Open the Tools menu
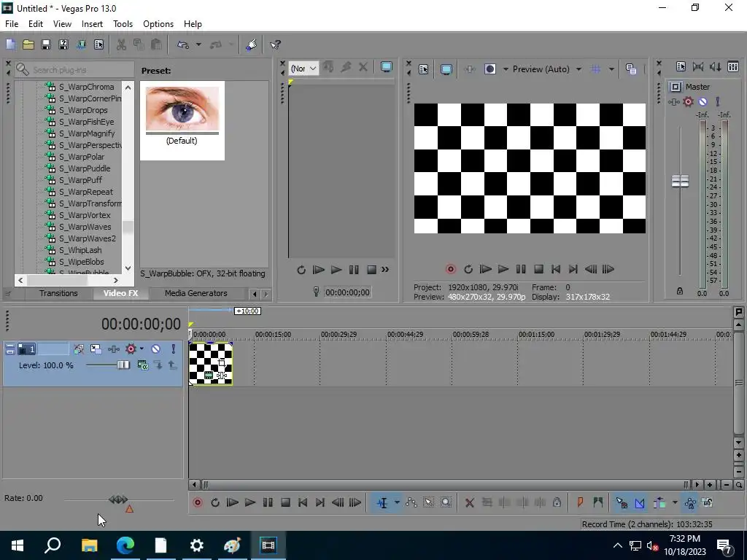 click(x=123, y=24)
